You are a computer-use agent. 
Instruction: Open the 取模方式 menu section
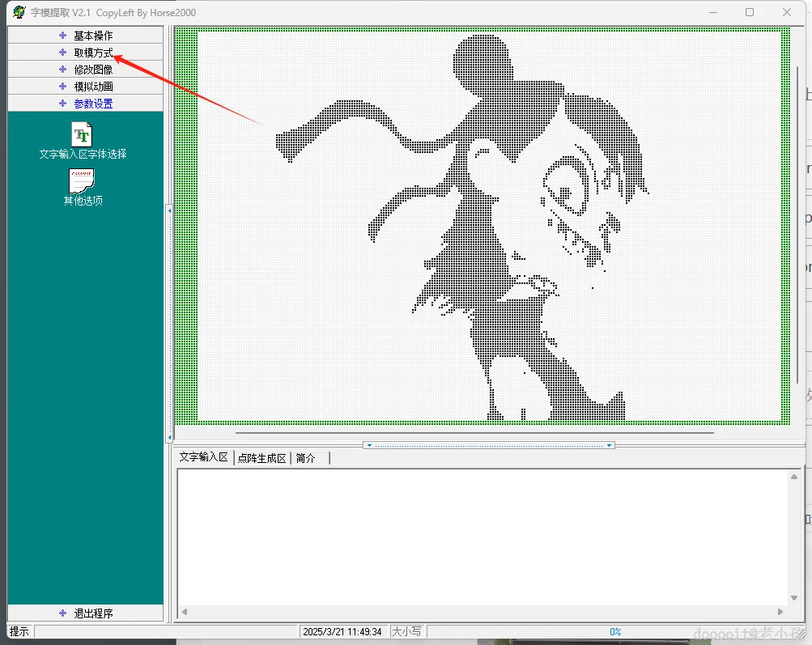[86, 53]
